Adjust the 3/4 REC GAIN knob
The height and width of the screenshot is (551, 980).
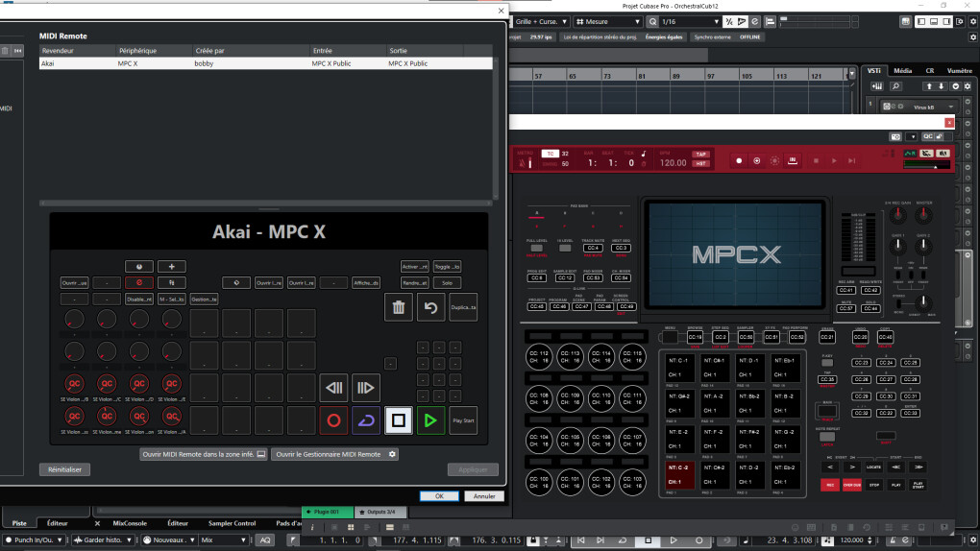[898, 216]
